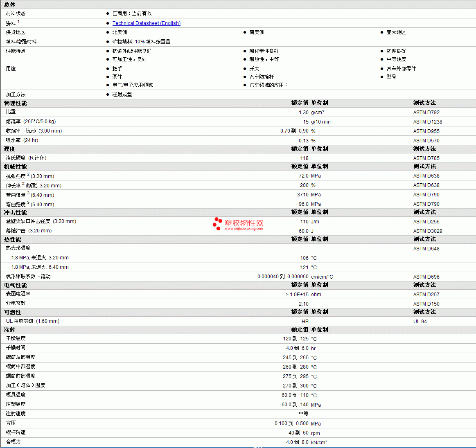This screenshot has width=476, height=448.
Task: Click ASTM D792 test method
Action: pyautogui.click(x=426, y=112)
